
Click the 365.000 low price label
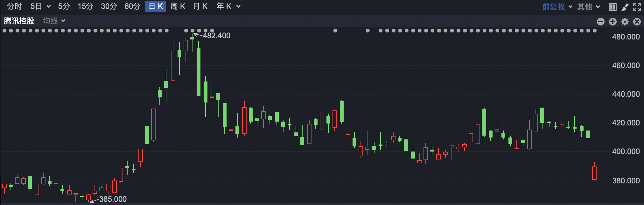pos(113,199)
